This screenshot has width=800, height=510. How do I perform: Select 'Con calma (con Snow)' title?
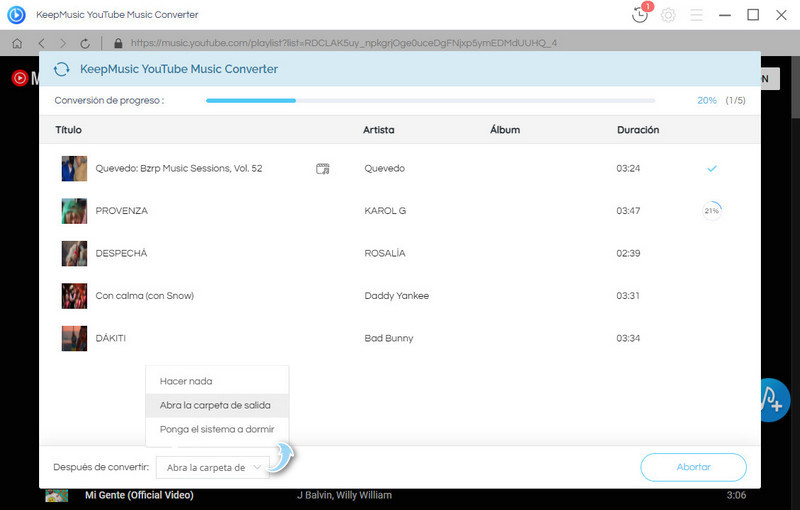(x=145, y=296)
